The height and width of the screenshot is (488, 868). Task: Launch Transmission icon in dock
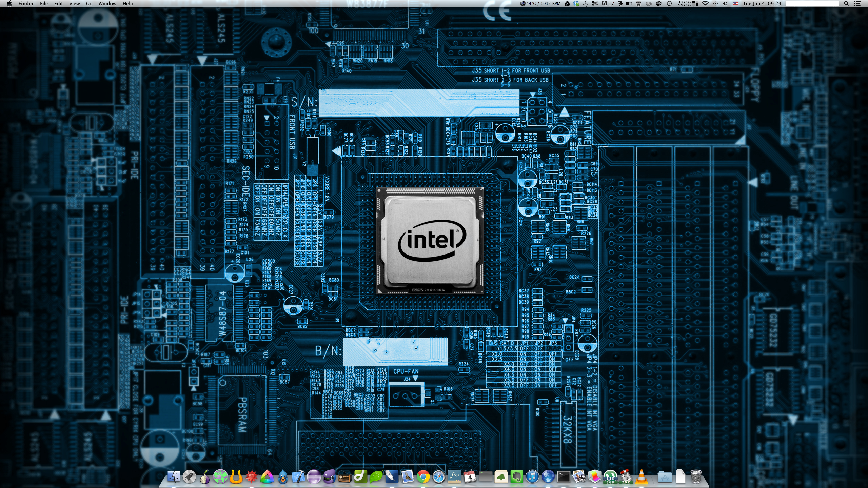[x=626, y=476]
